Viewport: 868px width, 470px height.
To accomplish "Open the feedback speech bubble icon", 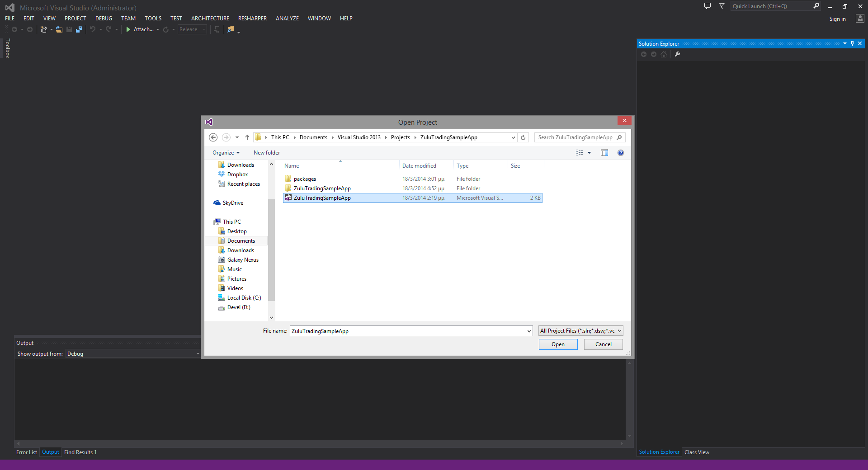I will pos(708,6).
